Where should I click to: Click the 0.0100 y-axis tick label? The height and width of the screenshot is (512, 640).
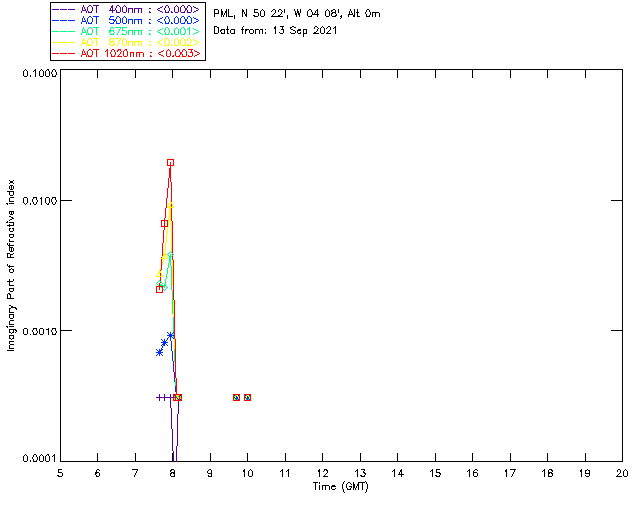40,201
